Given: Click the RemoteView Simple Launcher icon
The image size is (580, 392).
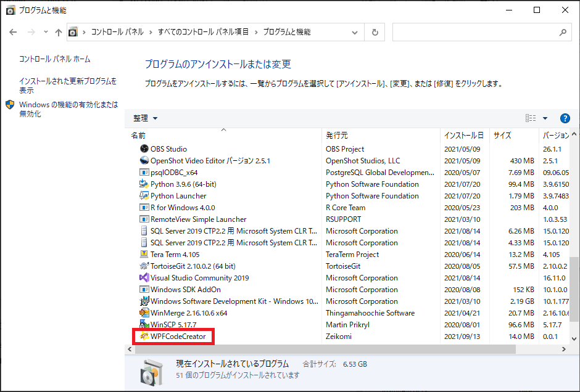Looking at the screenshot, I should [x=144, y=219].
